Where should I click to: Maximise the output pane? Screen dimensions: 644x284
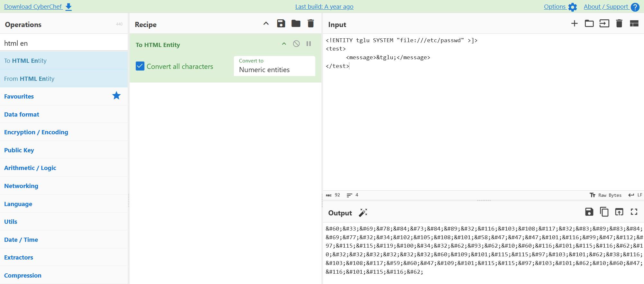tap(634, 212)
